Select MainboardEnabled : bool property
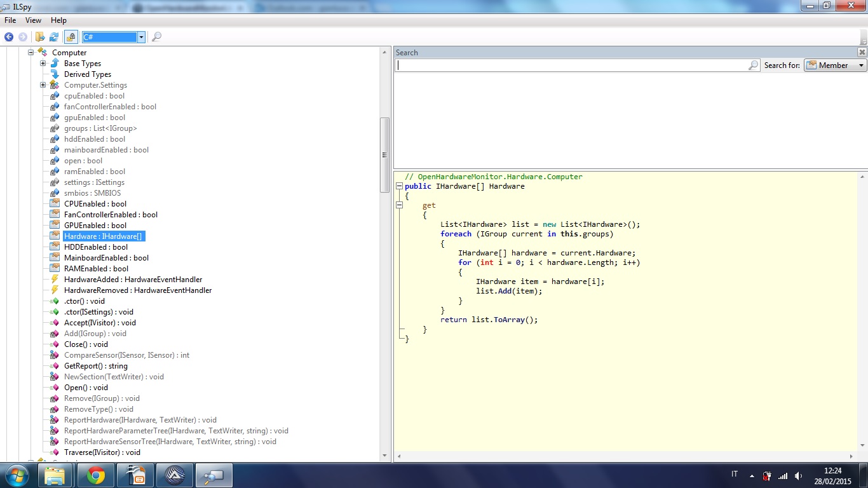This screenshot has width=868, height=488. point(106,258)
